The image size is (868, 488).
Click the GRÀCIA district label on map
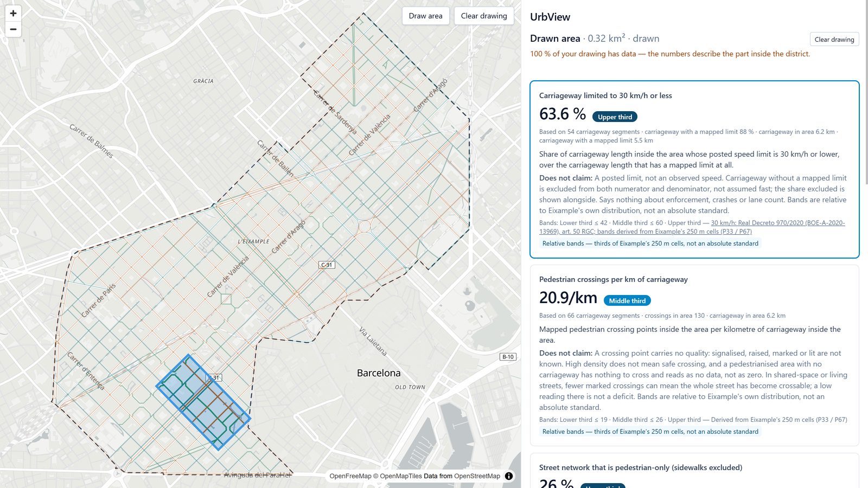203,81
